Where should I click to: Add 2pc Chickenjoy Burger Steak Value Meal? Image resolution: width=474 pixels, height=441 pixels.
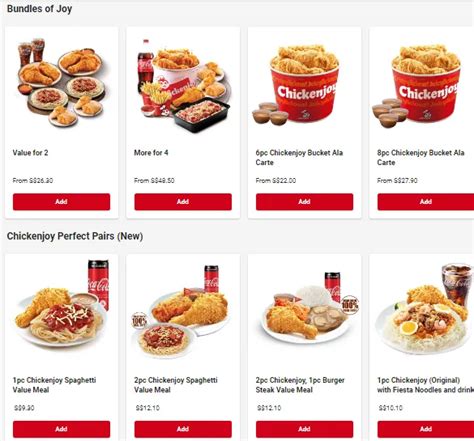[x=304, y=429]
